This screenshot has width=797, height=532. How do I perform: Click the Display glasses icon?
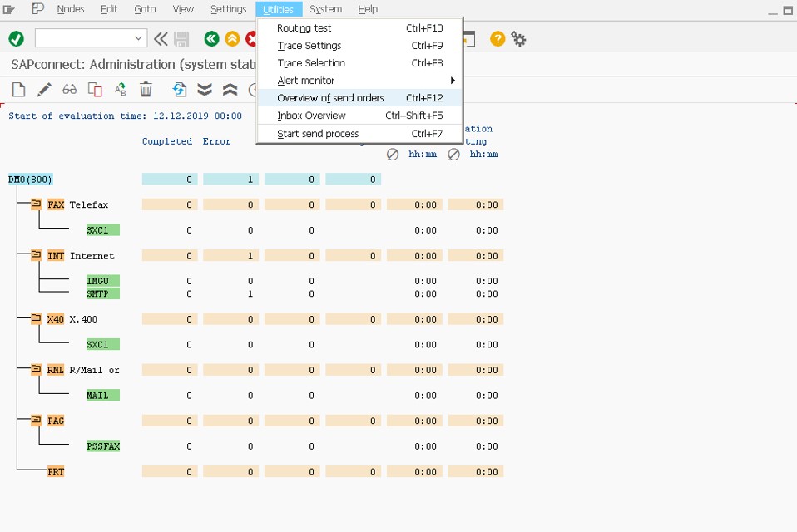pos(70,90)
